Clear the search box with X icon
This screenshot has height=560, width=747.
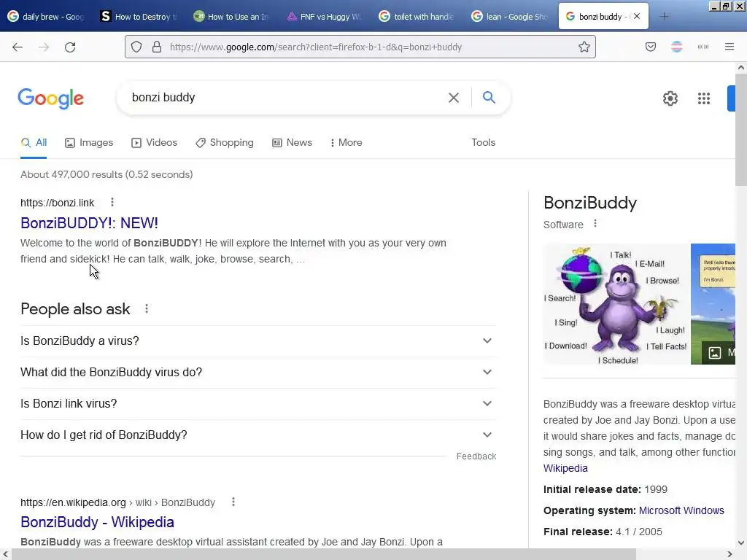(x=454, y=98)
